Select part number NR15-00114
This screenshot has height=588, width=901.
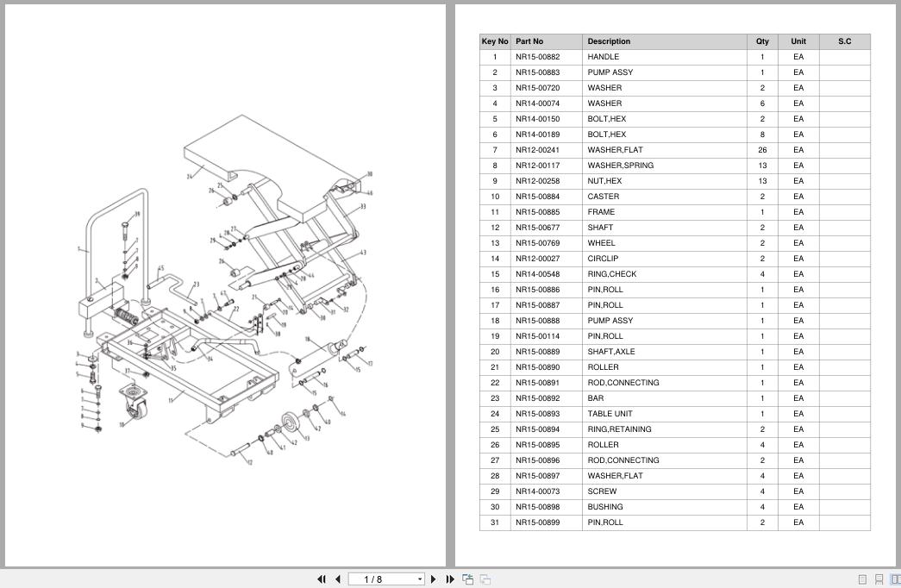[537, 336]
